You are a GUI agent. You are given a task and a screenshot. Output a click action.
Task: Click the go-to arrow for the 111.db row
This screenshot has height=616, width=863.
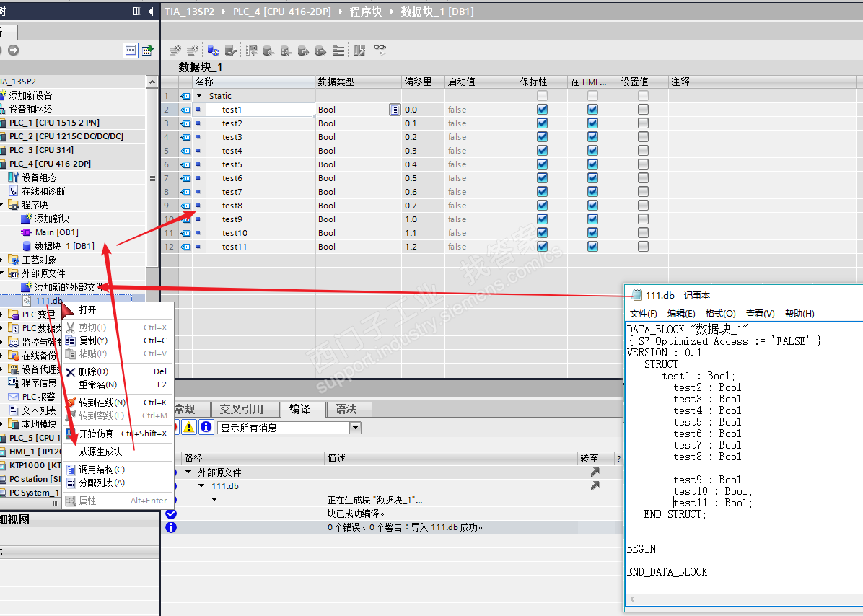click(595, 486)
